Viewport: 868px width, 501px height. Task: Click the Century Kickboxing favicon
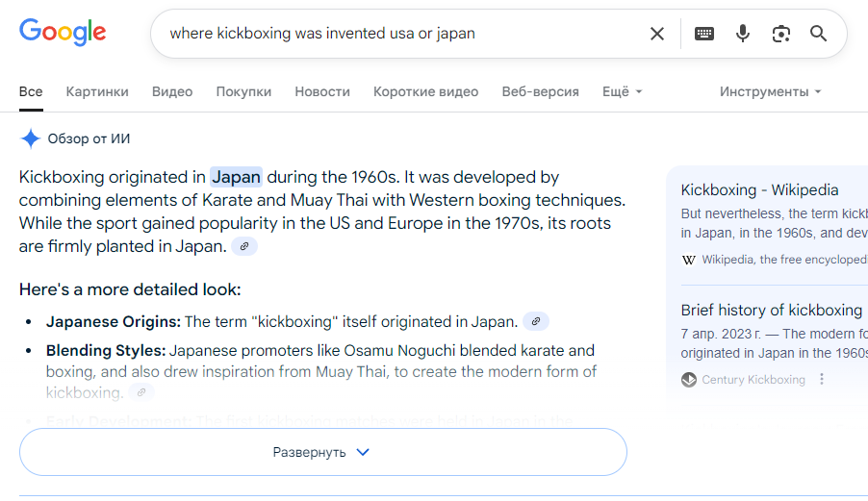pos(689,380)
